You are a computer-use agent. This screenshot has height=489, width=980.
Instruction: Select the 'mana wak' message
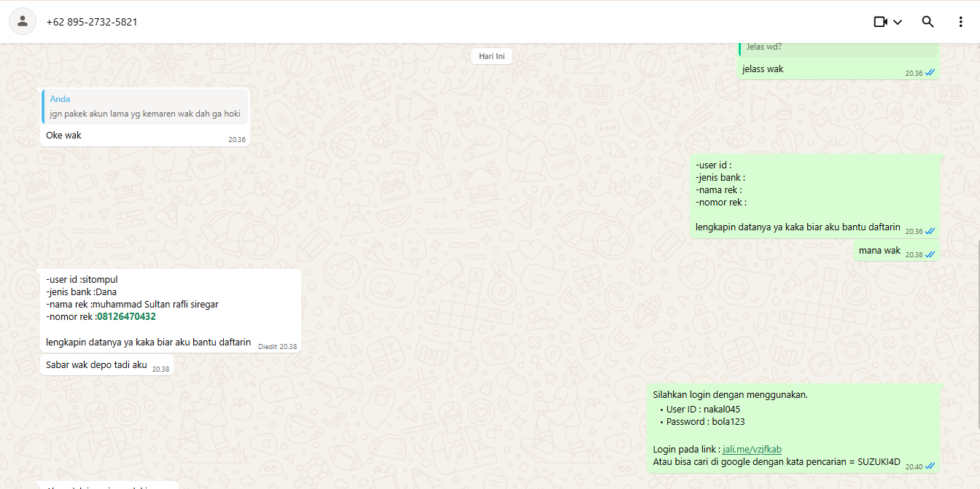point(879,251)
